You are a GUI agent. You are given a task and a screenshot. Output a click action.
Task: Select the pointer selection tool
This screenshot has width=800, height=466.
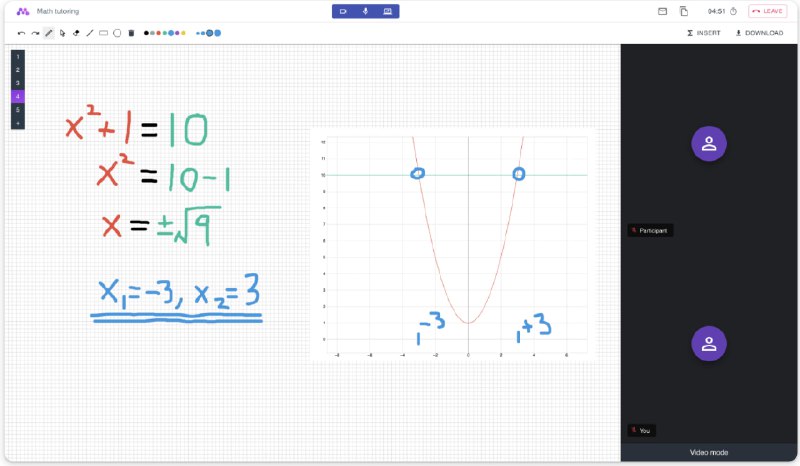pos(62,33)
